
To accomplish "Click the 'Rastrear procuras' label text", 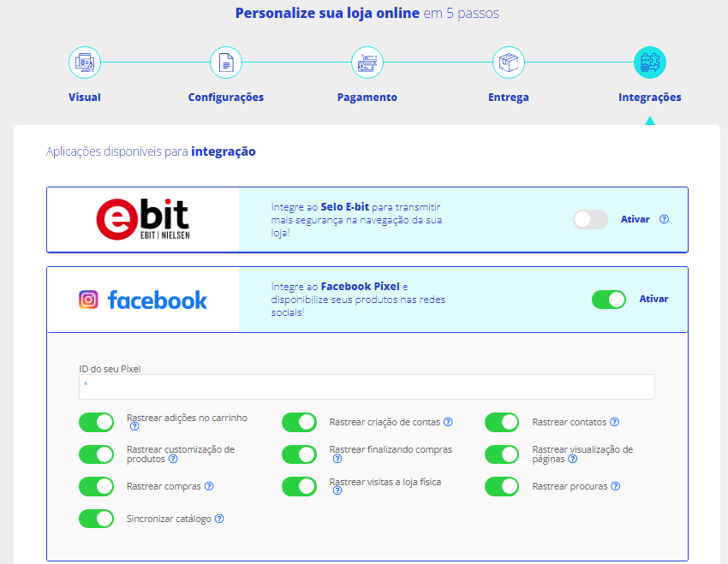I will tap(570, 486).
